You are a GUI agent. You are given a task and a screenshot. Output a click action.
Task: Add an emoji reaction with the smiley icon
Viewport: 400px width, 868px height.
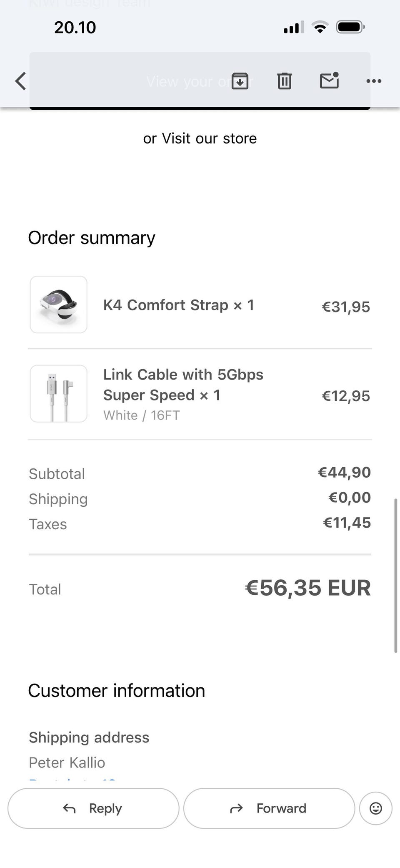tap(376, 808)
